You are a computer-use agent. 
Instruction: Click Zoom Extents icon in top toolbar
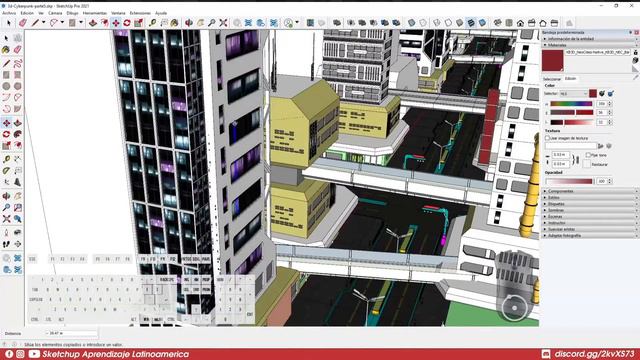[x=223, y=23]
